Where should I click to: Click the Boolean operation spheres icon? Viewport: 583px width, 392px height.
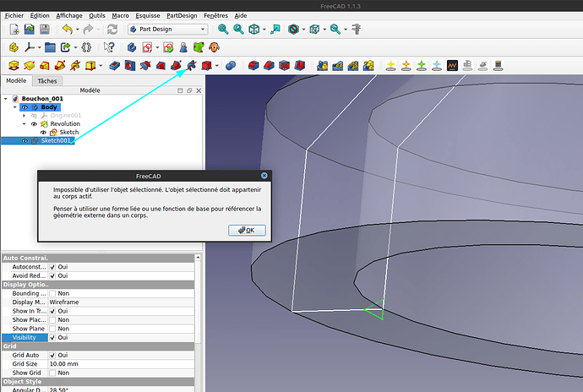(x=231, y=66)
